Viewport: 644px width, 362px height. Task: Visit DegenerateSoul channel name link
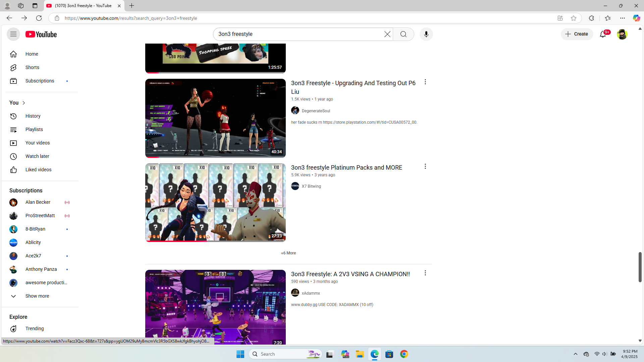(x=316, y=111)
